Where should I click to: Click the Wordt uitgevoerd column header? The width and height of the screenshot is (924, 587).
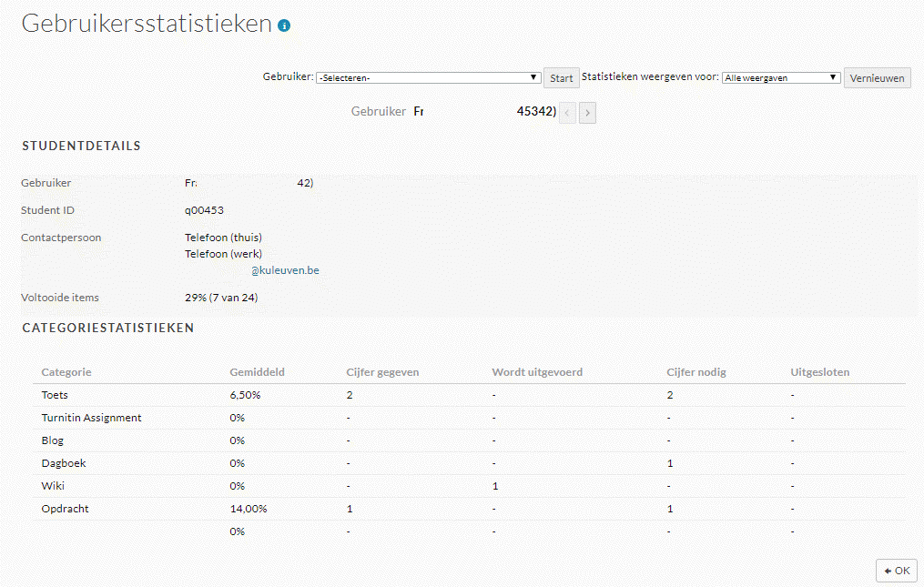pos(537,372)
